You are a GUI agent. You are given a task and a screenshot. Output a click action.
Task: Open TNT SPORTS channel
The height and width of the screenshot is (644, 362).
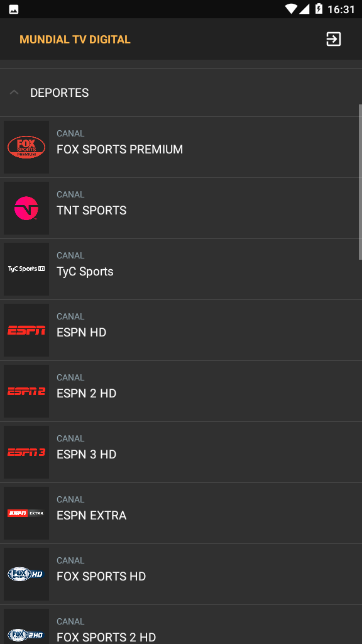[x=181, y=208]
